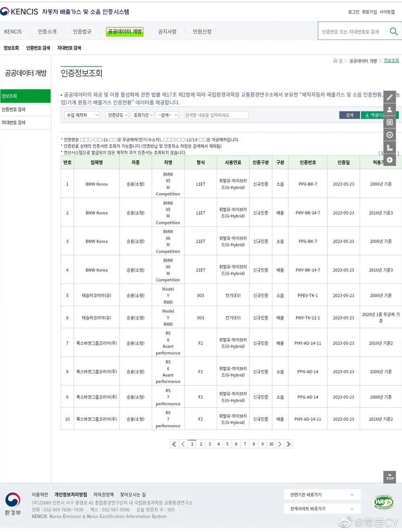Select 인증번호 검색 sub-navigation tab
The image size is (402, 532).
(x=38, y=48)
